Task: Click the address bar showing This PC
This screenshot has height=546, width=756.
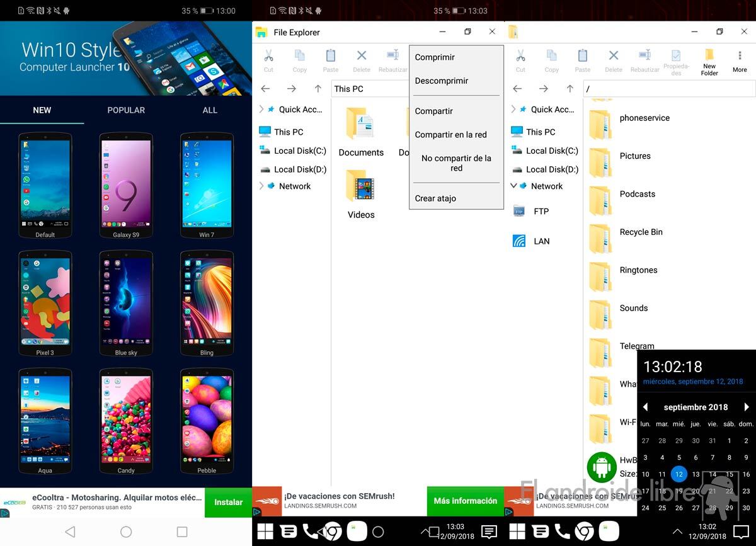Action: 370,89
